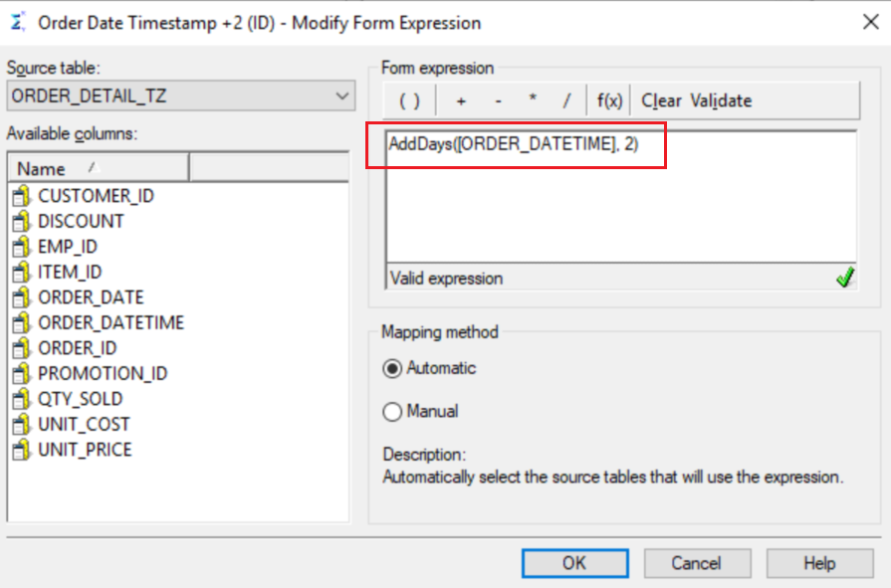The height and width of the screenshot is (588, 891).
Task: Open the Source table dropdown
Action: click(181, 97)
